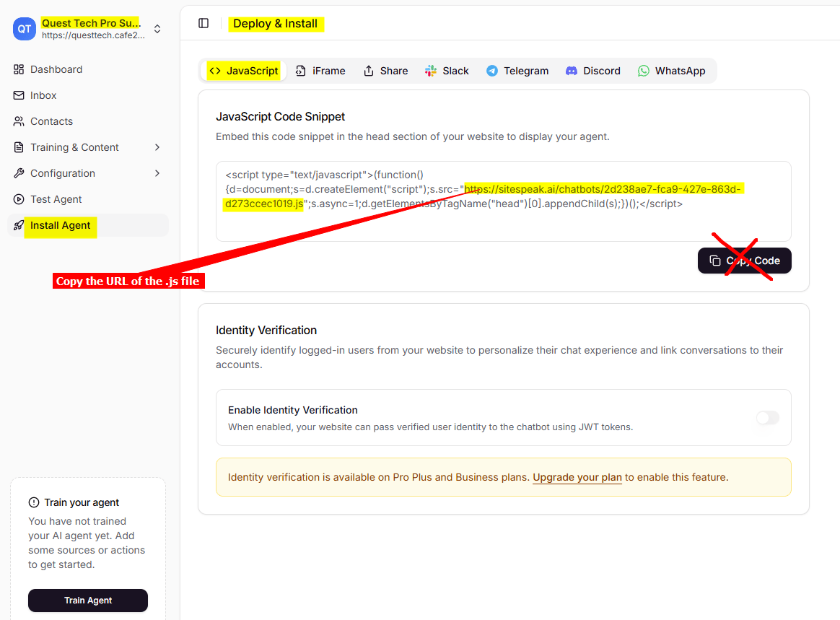
Task: Click the Discord logo icon
Action: pos(572,71)
